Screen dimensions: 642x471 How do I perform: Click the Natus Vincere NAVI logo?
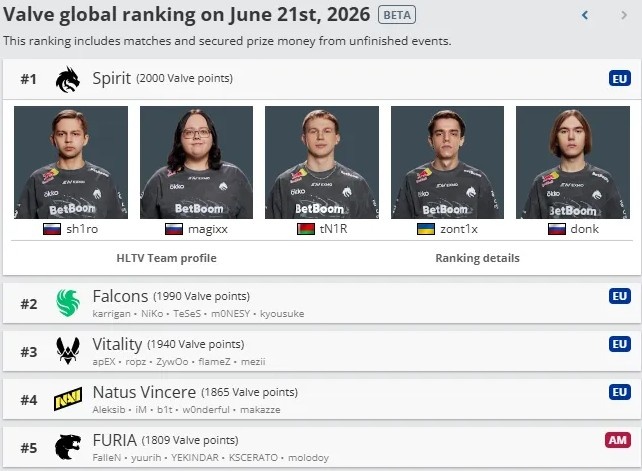coord(68,399)
